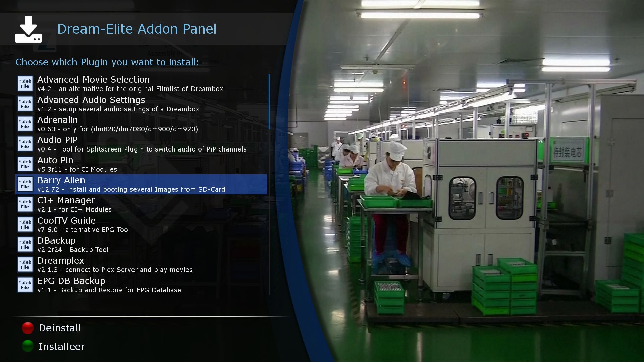644x362 pixels.
Task: Click the .deb file icon beside Barry Allen
Action: point(25,184)
